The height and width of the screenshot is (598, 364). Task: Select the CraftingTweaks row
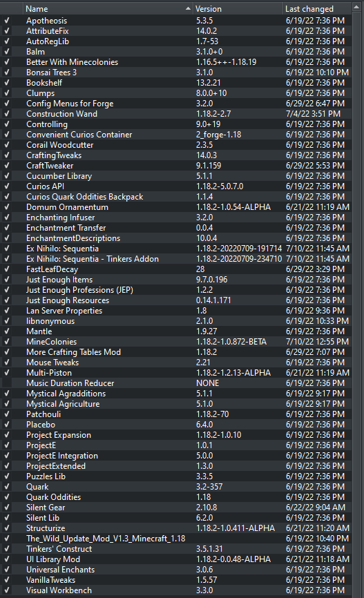point(175,155)
